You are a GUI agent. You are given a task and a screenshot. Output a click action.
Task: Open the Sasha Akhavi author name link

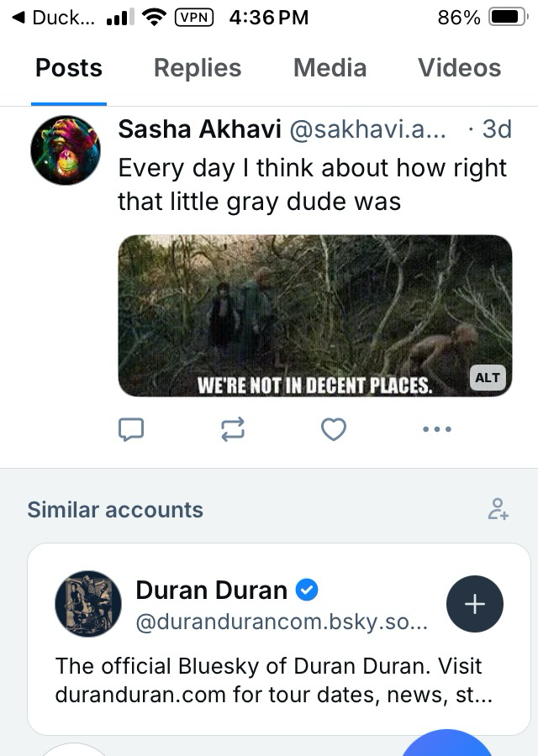(x=199, y=129)
